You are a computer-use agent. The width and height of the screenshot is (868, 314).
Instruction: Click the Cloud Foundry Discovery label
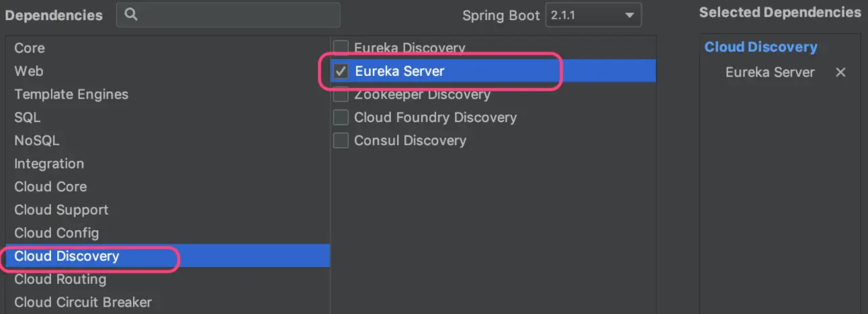point(435,117)
